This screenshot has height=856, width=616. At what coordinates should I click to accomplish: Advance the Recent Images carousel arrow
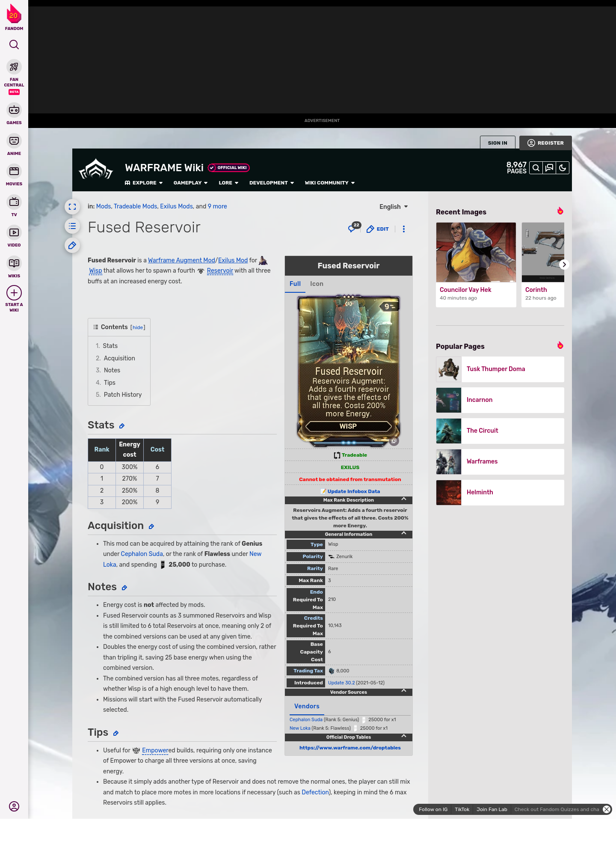point(564,265)
